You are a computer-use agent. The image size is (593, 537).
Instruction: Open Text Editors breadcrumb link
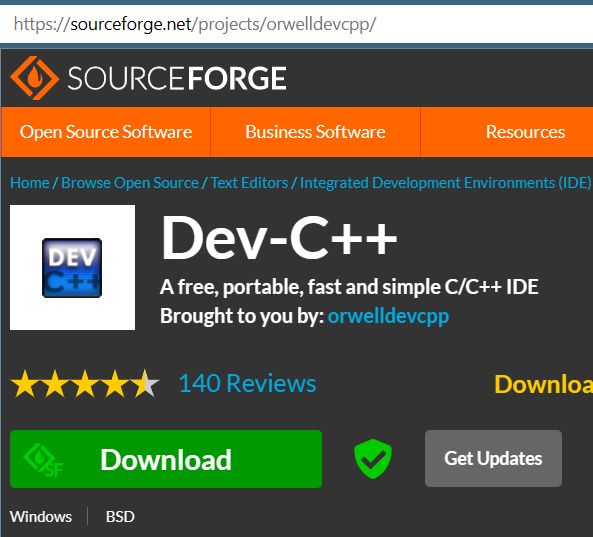(x=249, y=183)
